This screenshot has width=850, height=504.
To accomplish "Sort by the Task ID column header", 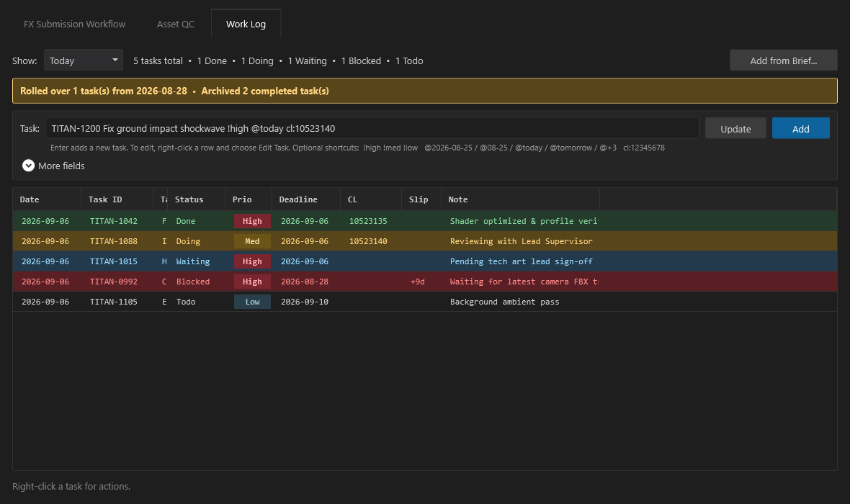I will (x=117, y=199).
